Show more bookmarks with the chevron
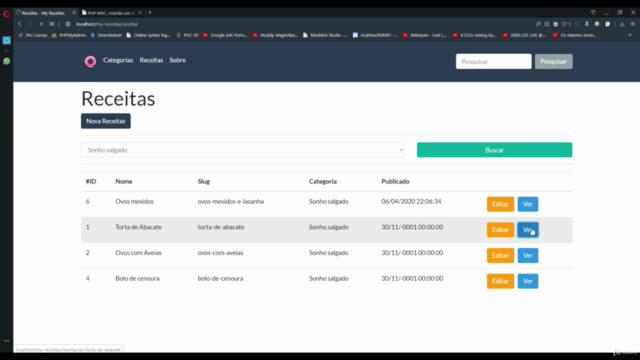640x360 pixels. 630,35
